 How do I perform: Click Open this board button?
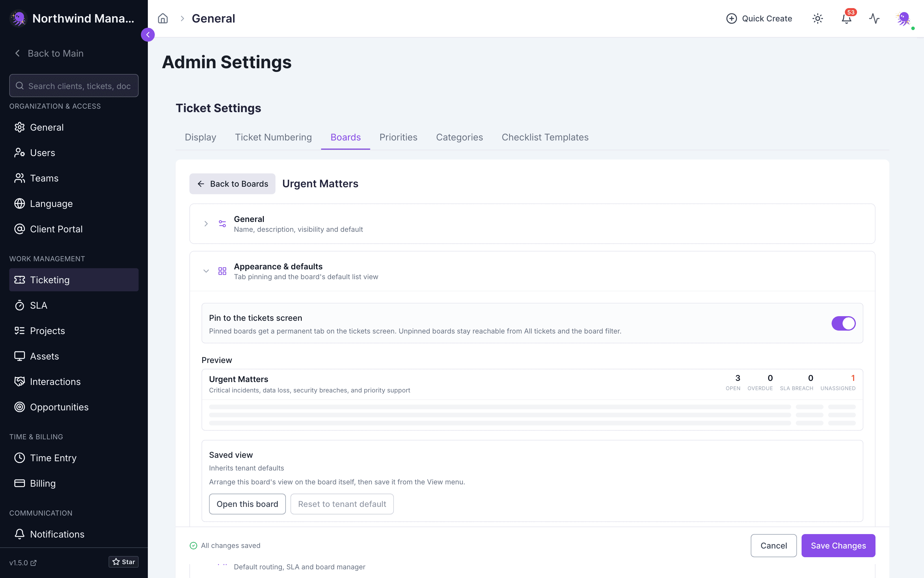[x=247, y=504]
